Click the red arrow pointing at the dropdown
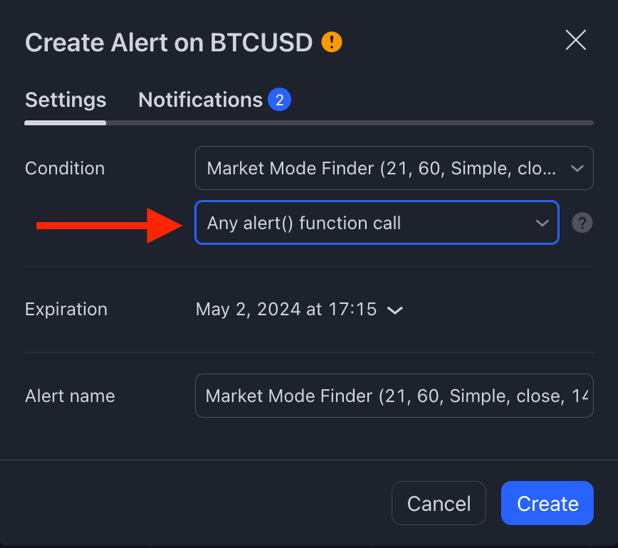The width and height of the screenshot is (618, 548). click(109, 226)
